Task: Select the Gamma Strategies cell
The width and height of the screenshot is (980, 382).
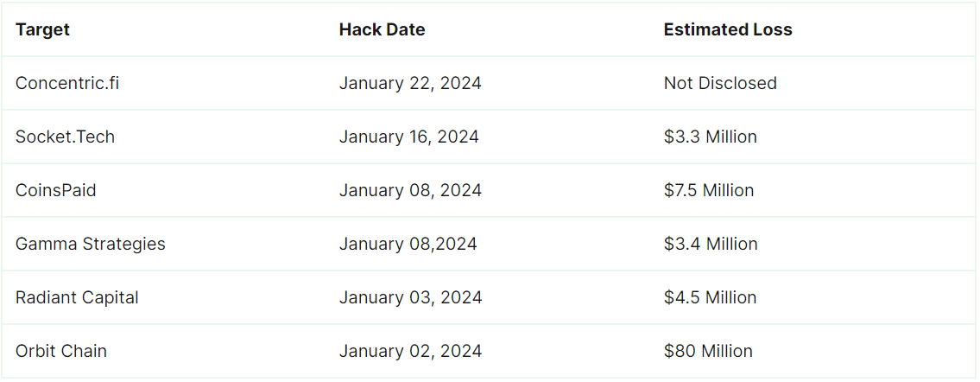Action: click(x=91, y=244)
